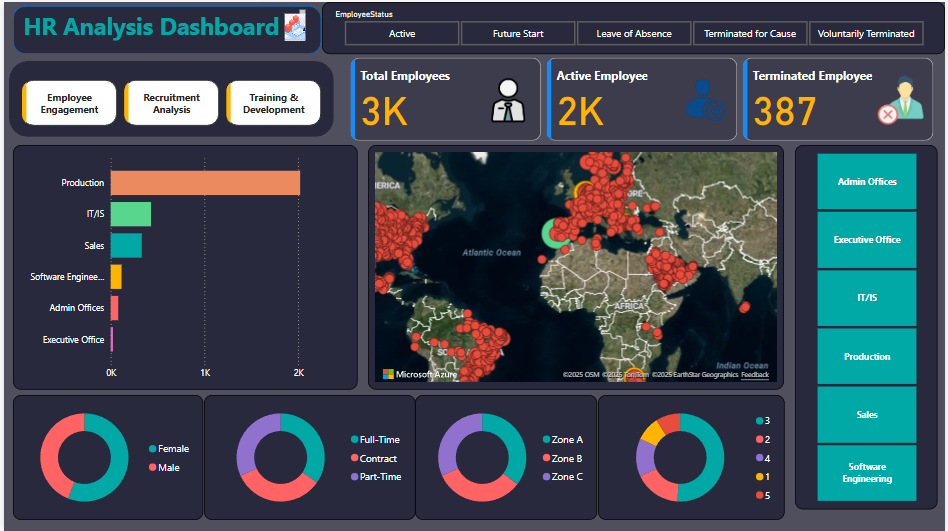The image size is (948, 531).
Task: Click the Feedback link on the map
Action: (755, 375)
